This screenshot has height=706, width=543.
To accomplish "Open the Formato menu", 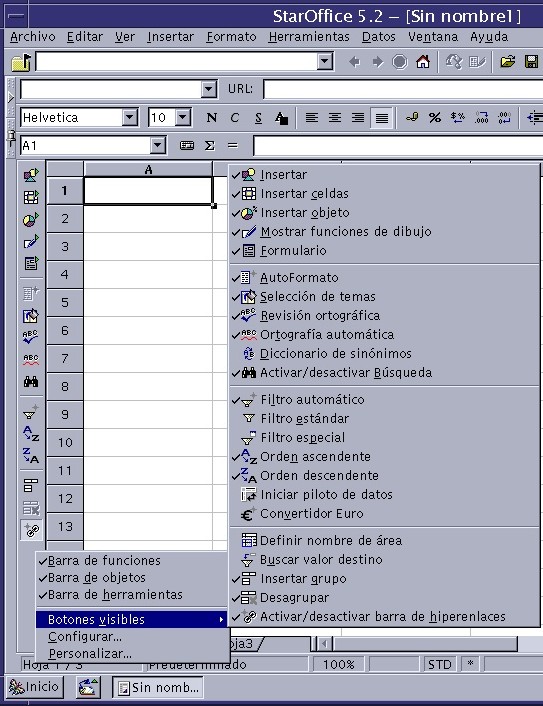I will point(231,37).
